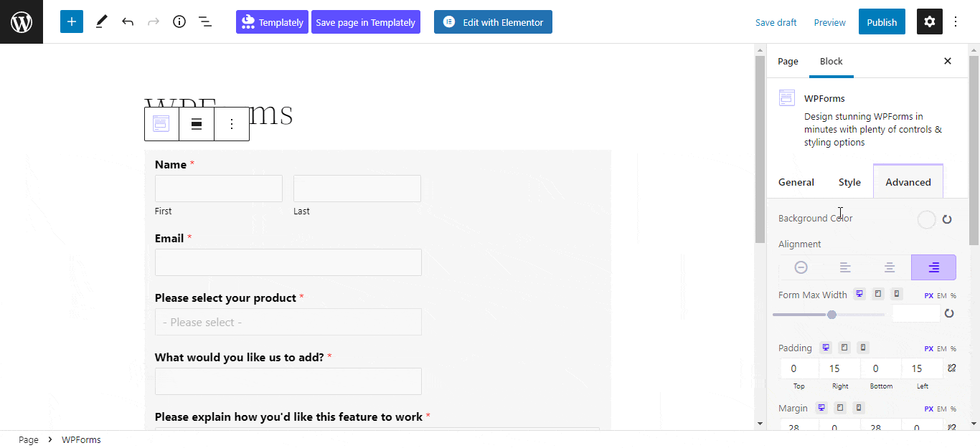Select the no-alignment option

click(x=801, y=267)
